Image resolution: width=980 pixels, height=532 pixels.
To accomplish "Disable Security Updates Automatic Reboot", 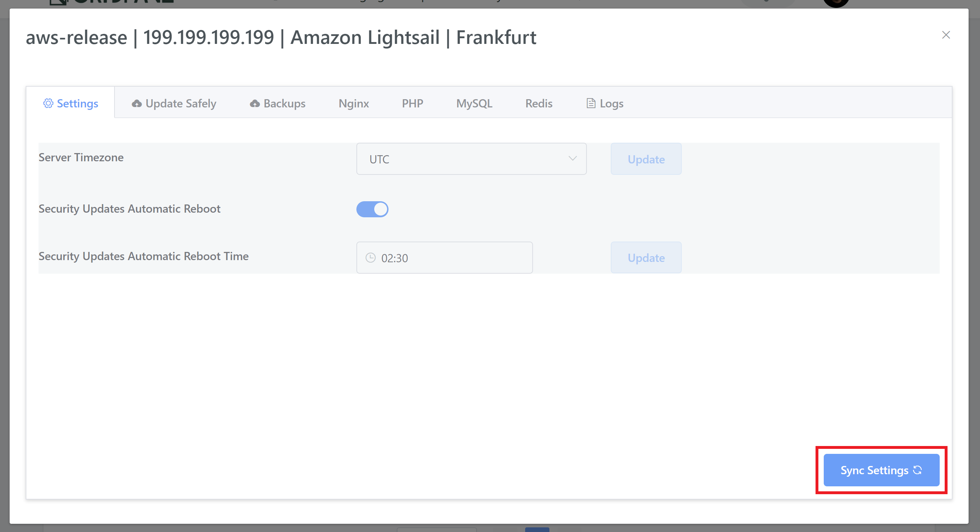I will (372, 209).
